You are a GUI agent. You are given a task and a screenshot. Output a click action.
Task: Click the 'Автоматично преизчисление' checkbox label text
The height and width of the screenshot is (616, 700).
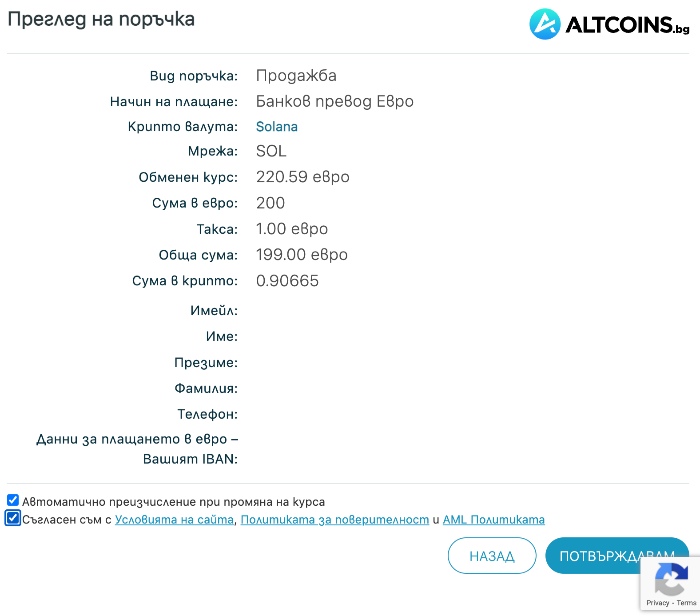[x=173, y=502]
